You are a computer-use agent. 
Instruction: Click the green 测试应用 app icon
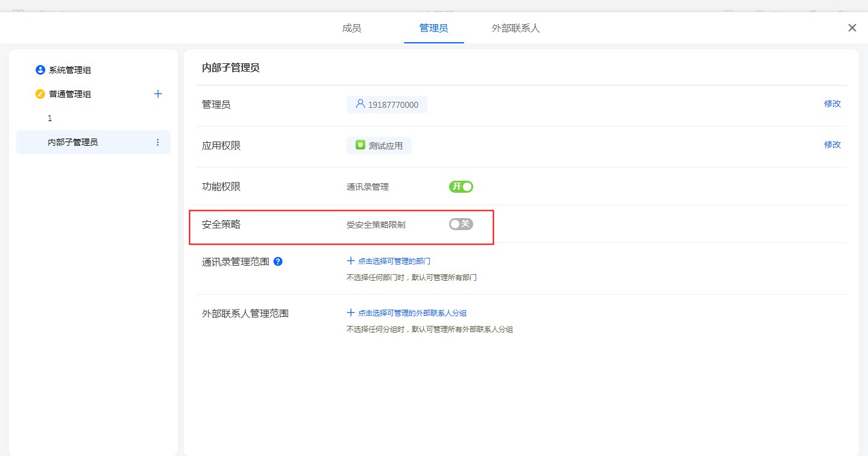pos(360,145)
